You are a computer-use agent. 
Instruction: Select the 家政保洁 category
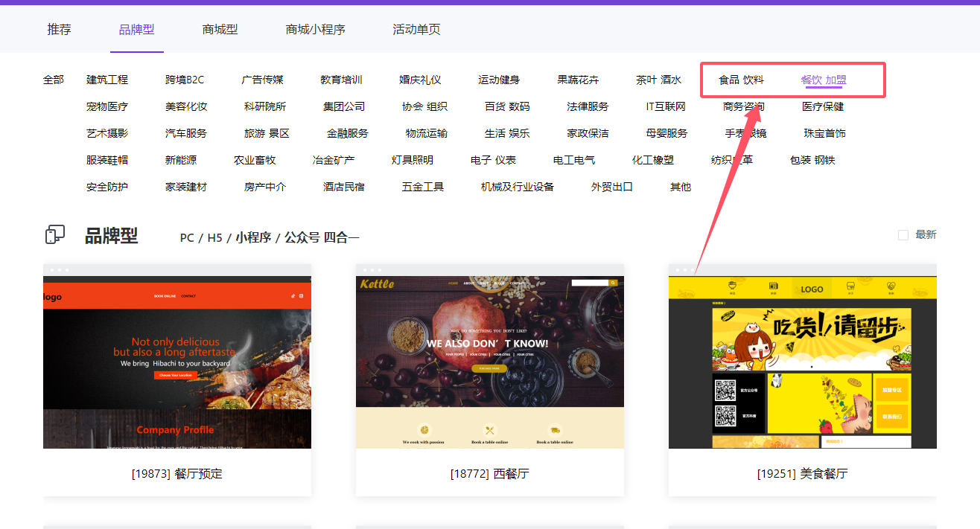(x=588, y=133)
